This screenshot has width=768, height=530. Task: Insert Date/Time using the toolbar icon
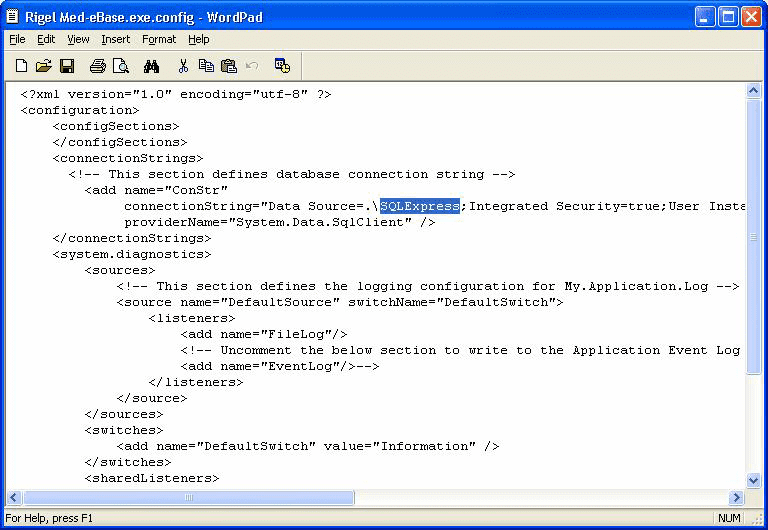(x=282, y=66)
